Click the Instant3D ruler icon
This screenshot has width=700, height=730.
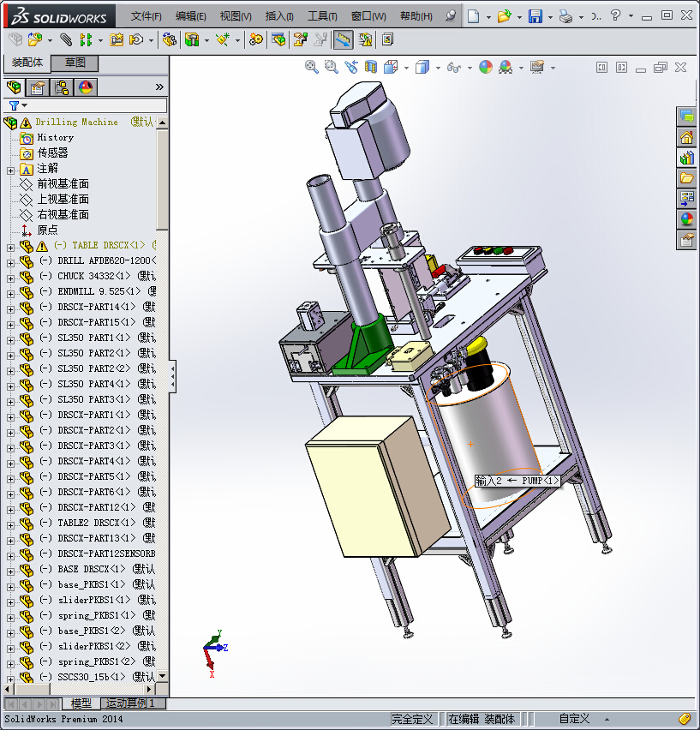(x=343, y=39)
